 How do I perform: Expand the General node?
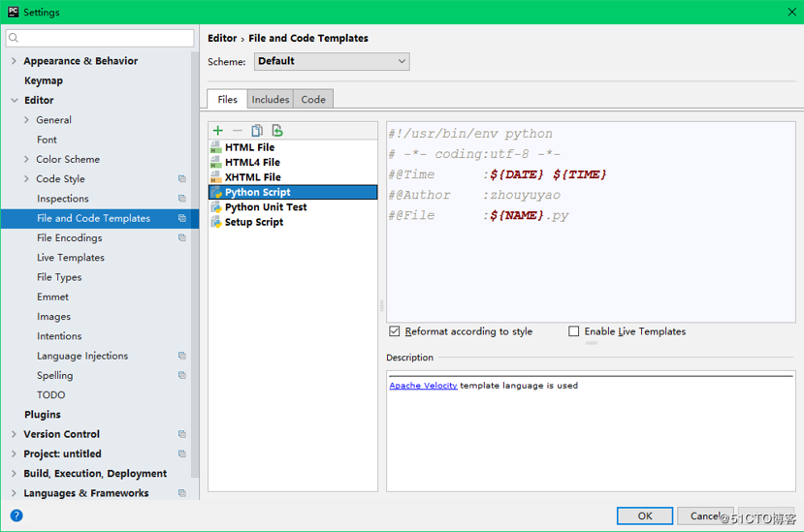(x=26, y=120)
